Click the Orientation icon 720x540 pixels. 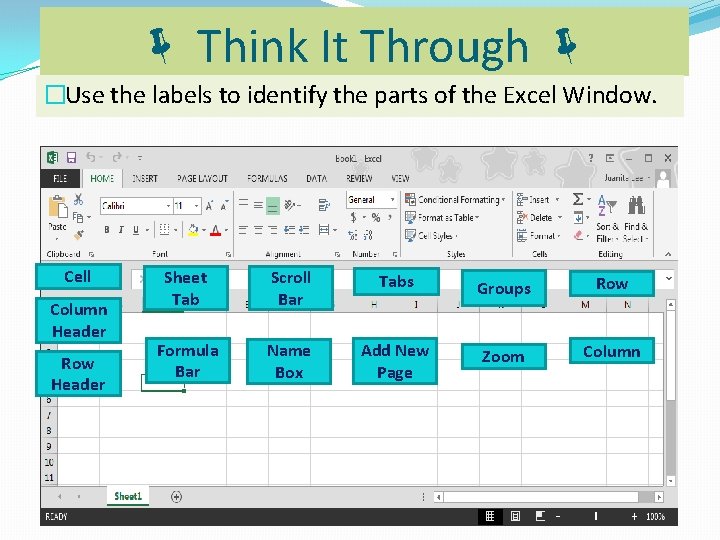290,205
